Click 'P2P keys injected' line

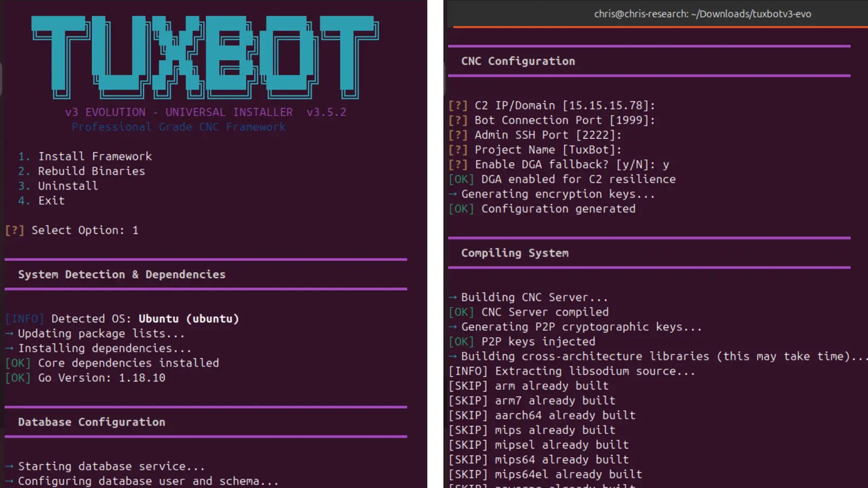tap(522, 342)
